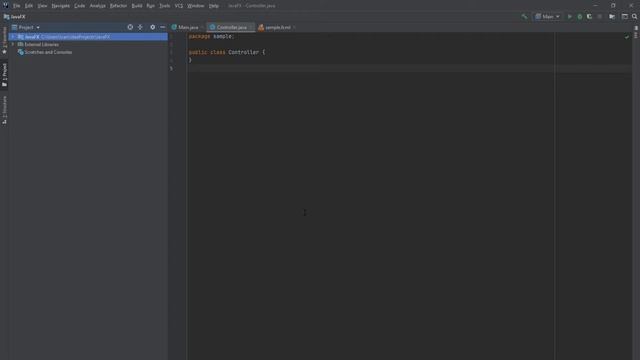Click the JavaFX breadcrumb in navigation bar
This screenshot has width=640, height=360.
coord(15,17)
